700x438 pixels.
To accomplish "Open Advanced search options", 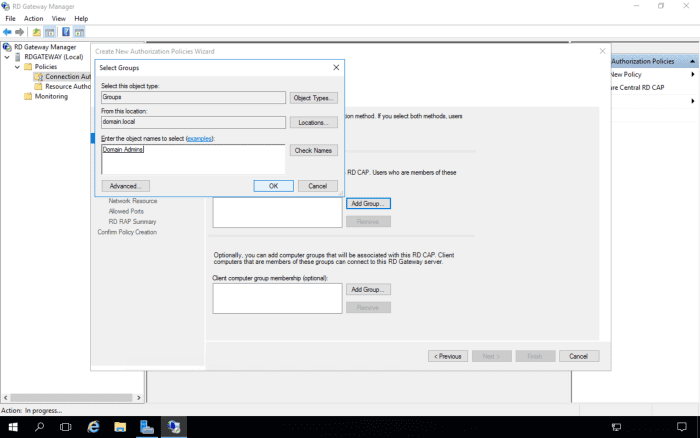I will click(x=125, y=186).
